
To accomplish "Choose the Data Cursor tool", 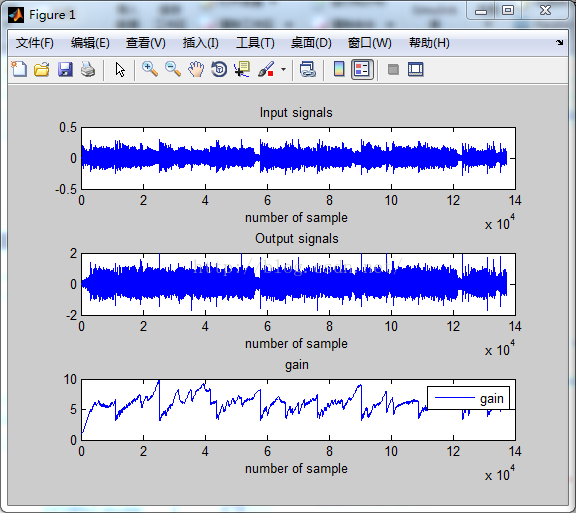I will pyautogui.click(x=242, y=69).
